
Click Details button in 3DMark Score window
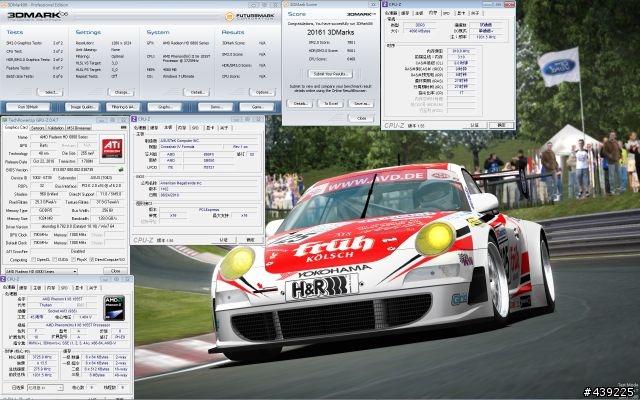coord(300,104)
